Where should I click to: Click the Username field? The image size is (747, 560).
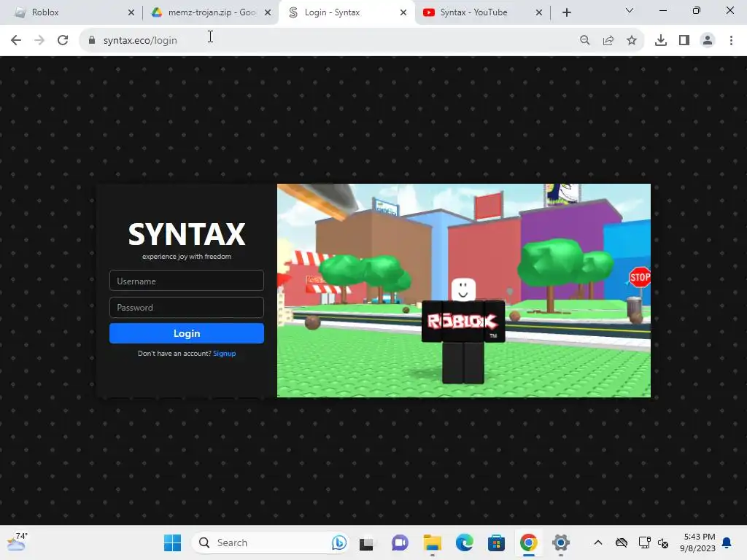coord(187,281)
